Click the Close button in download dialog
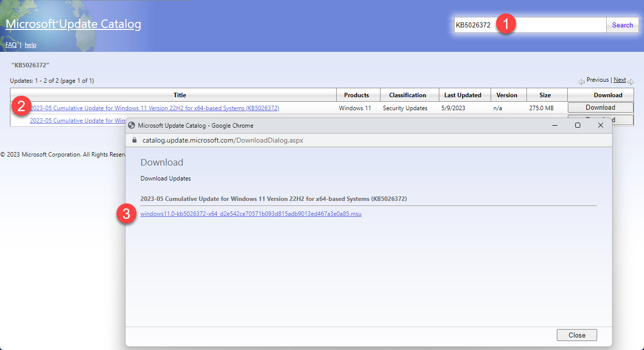Image resolution: width=644 pixels, height=350 pixels. 576,335
